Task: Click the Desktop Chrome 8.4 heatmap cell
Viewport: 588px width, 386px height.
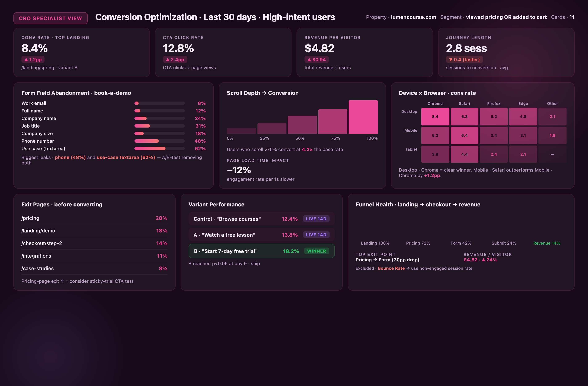Action: coord(435,116)
